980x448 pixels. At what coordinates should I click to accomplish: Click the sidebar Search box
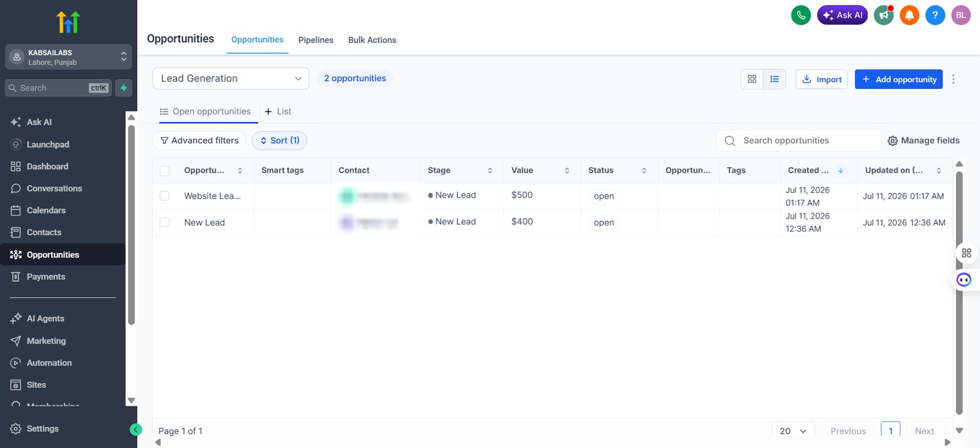(x=59, y=88)
